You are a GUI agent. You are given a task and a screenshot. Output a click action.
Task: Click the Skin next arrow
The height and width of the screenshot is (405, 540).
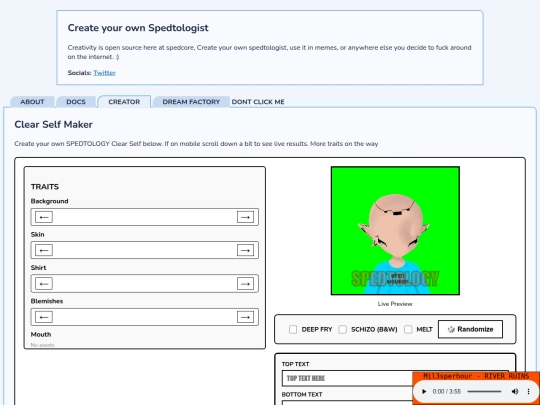pyautogui.click(x=245, y=250)
